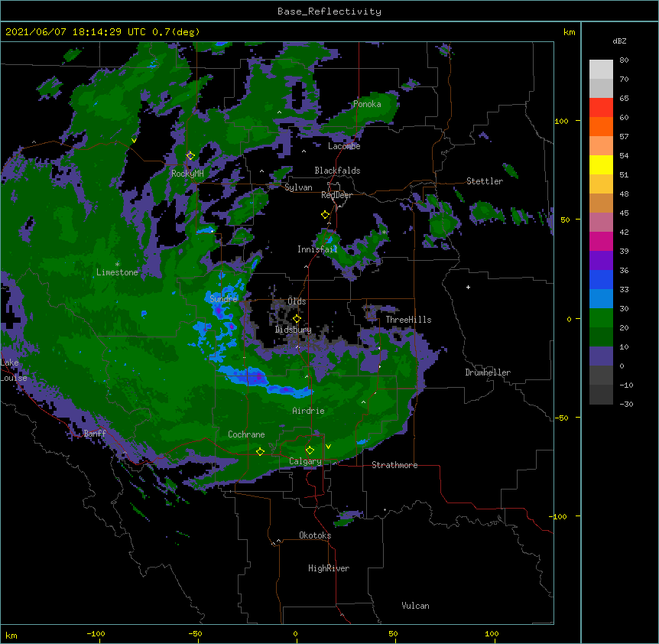Click the Olds city label

[297, 301]
